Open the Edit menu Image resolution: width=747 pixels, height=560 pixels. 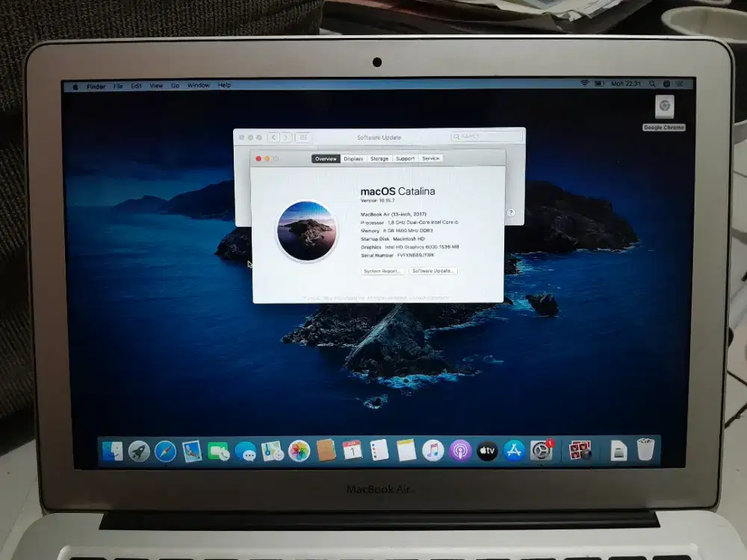(136, 86)
